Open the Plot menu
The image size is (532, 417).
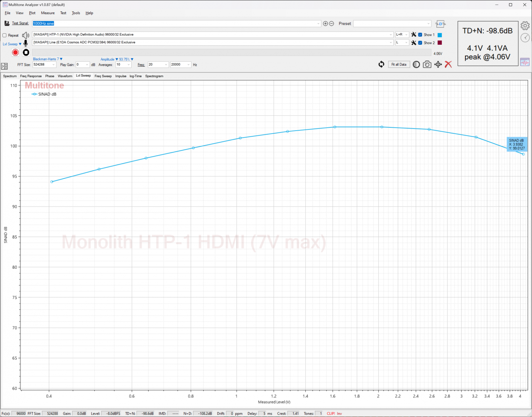coord(32,13)
